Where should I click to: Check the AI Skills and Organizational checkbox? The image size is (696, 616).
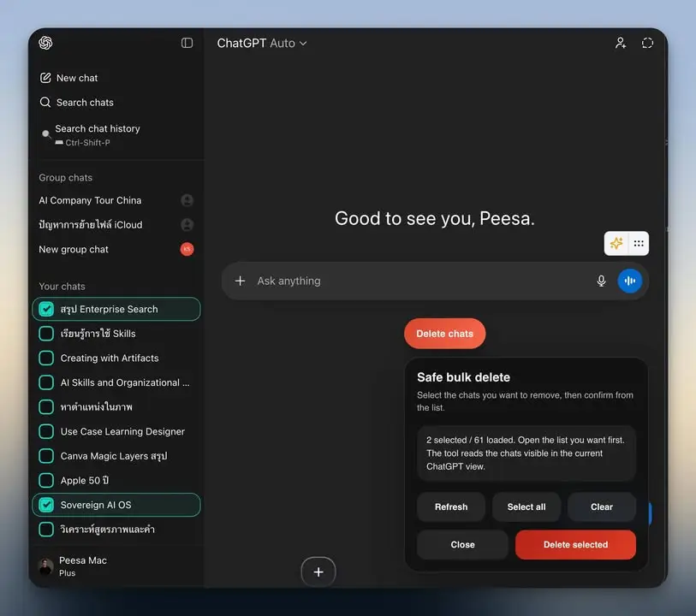(46, 382)
